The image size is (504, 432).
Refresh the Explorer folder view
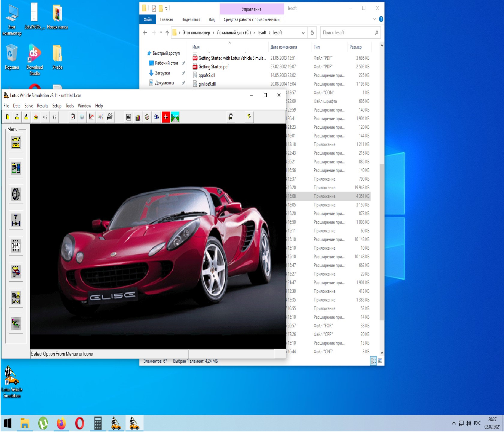tap(312, 33)
